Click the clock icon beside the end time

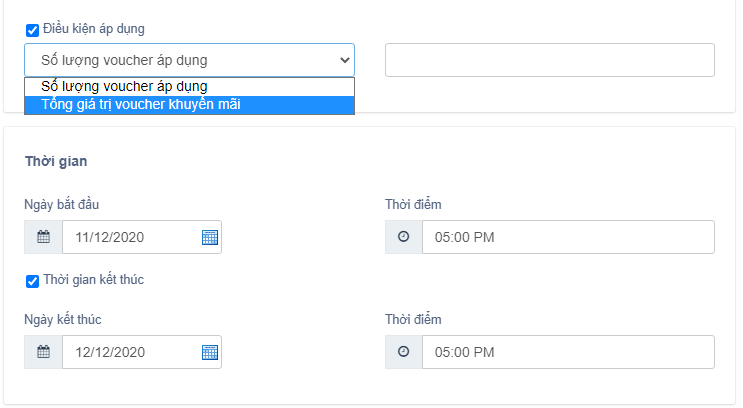[x=404, y=352]
